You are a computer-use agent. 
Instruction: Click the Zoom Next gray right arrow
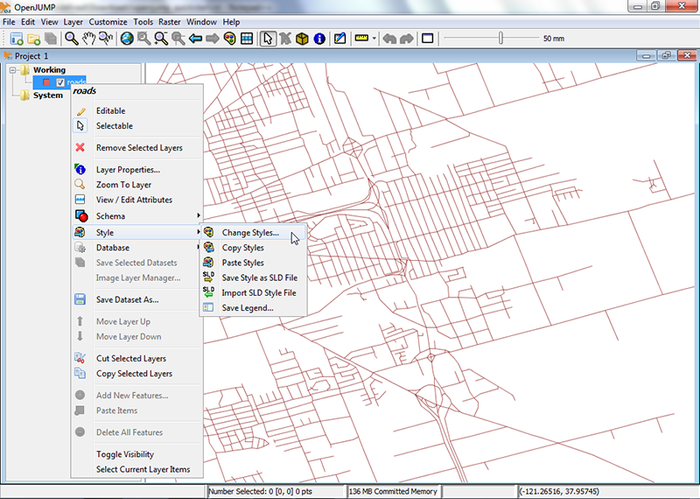click(212, 39)
